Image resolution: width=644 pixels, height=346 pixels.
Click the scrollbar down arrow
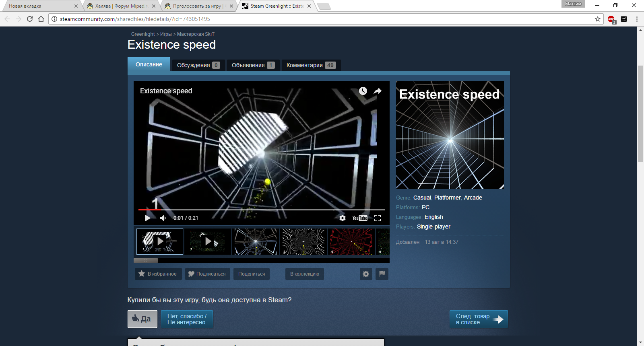click(640, 342)
